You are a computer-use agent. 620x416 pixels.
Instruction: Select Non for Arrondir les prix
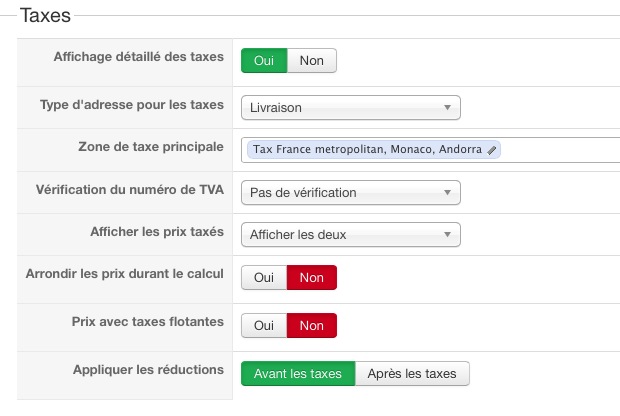click(x=312, y=278)
